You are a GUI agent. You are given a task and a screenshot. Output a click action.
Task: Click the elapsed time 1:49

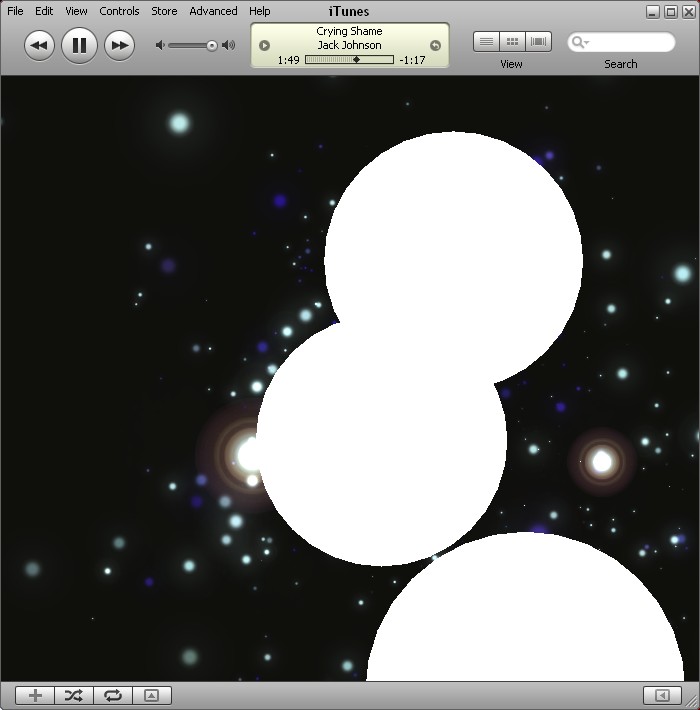(288, 60)
